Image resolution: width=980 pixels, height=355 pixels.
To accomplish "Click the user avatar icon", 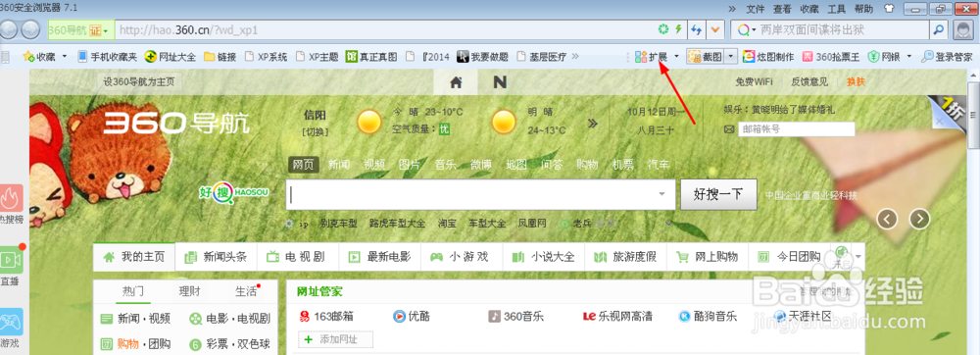I will [962, 29].
